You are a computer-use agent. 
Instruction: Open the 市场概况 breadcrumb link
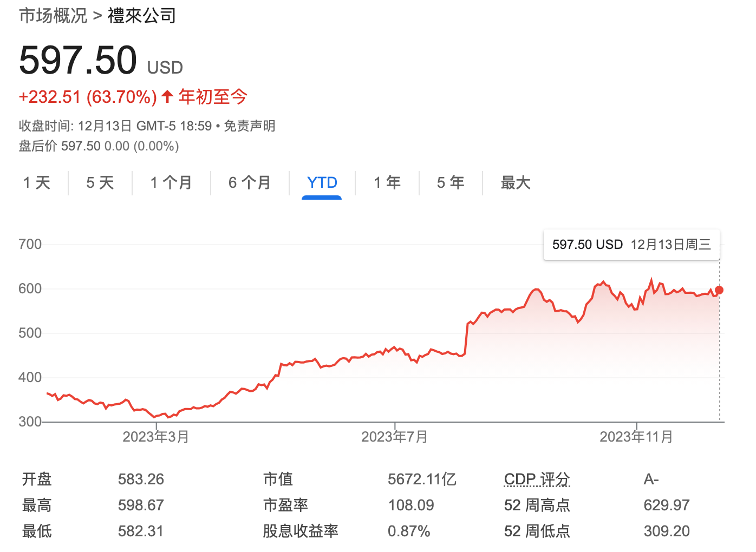click(53, 16)
